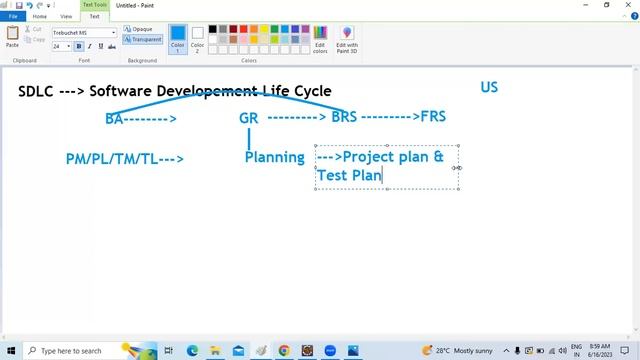Click the right-middle handle of the text box
This screenshot has width=640, height=360.
tap(459, 168)
